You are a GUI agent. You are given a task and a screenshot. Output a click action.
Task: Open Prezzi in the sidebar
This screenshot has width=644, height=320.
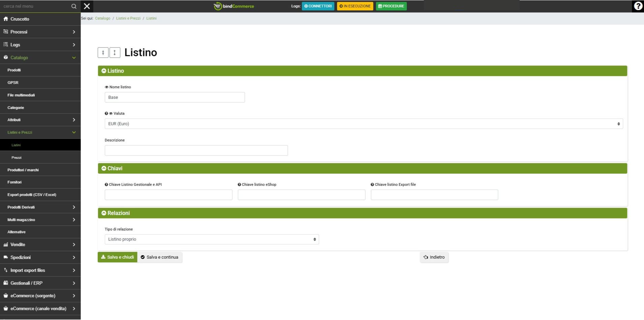17,157
